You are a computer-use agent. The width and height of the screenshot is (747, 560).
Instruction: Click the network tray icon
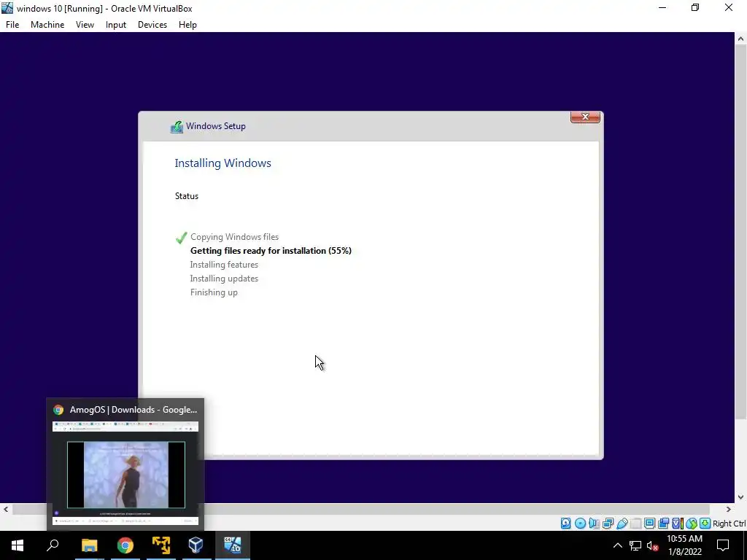[635, 545]
